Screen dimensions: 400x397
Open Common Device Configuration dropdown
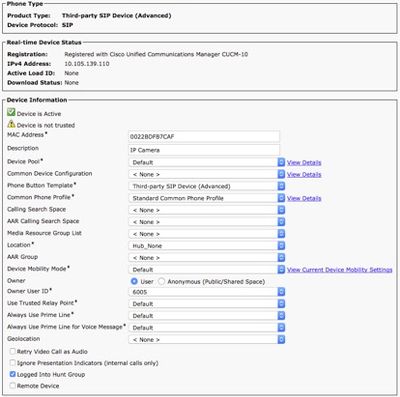tap(207, 174)
